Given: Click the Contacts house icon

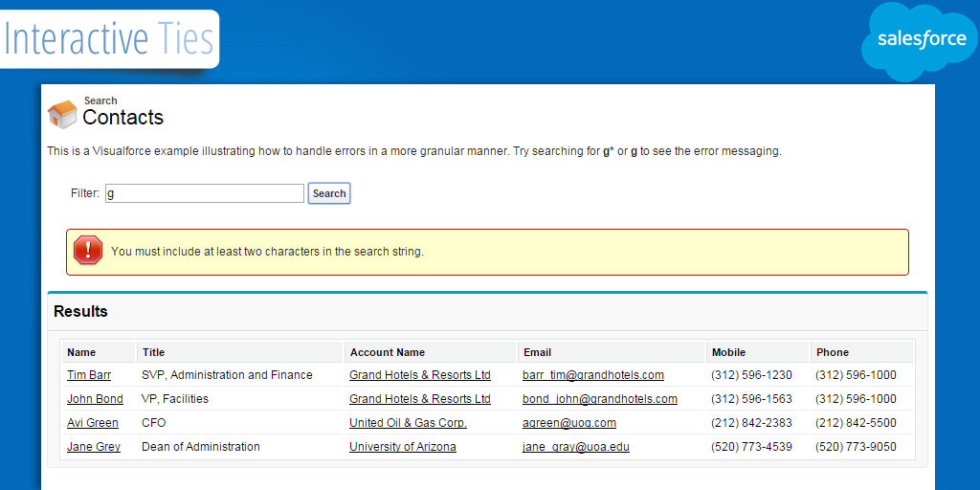Looking at the screenshot, I should [x=62, y=114].
